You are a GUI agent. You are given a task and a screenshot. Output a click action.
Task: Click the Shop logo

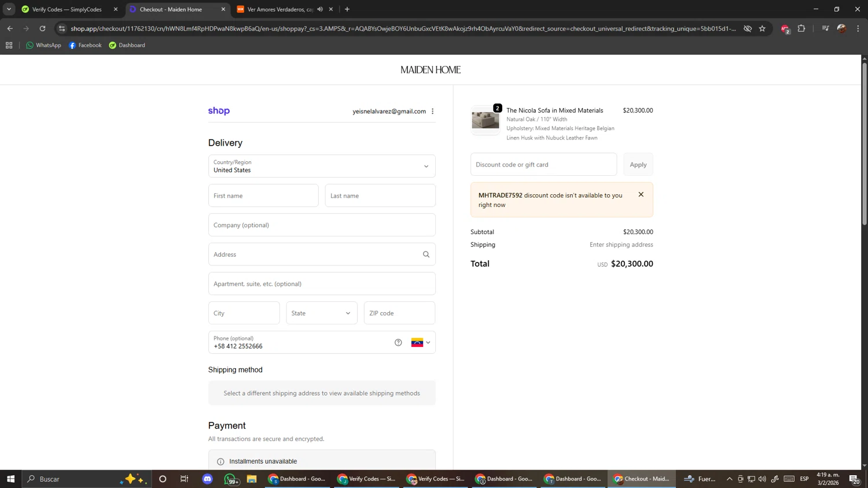point(219,111)
